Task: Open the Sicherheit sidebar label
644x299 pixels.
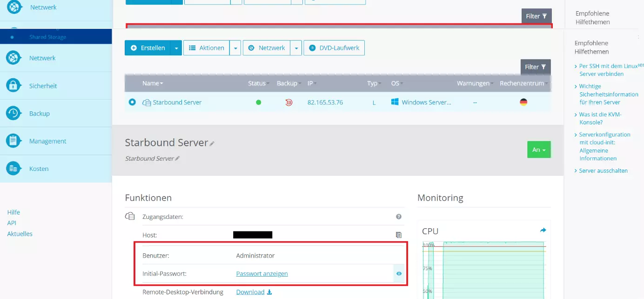Action: click(43, 86)
